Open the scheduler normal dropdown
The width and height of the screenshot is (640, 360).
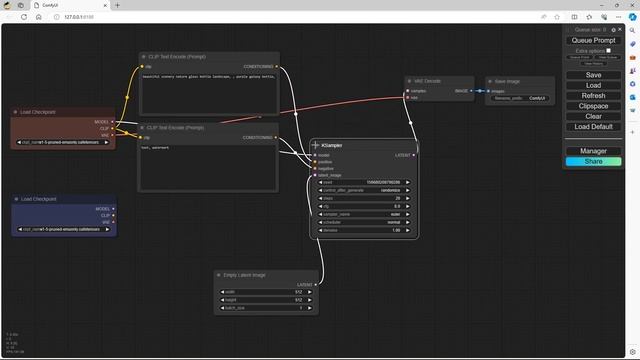click(364, 222)
